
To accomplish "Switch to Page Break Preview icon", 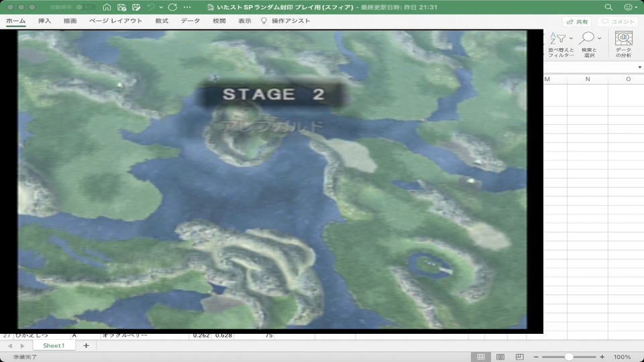I will (x=519, y=357).
